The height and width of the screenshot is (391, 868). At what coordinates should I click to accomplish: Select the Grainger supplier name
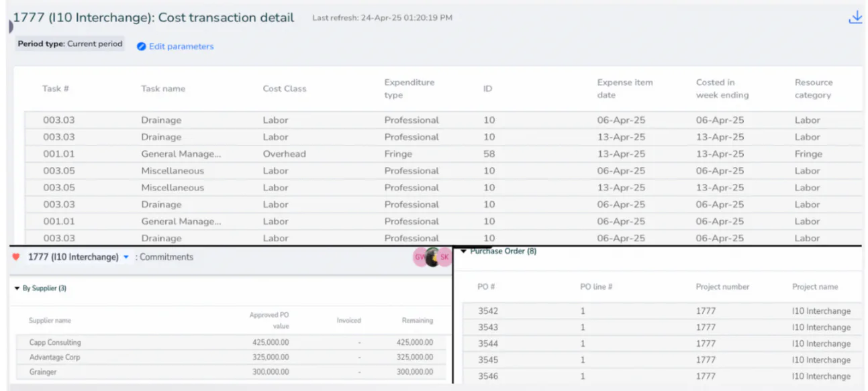[x=43, y=372]
